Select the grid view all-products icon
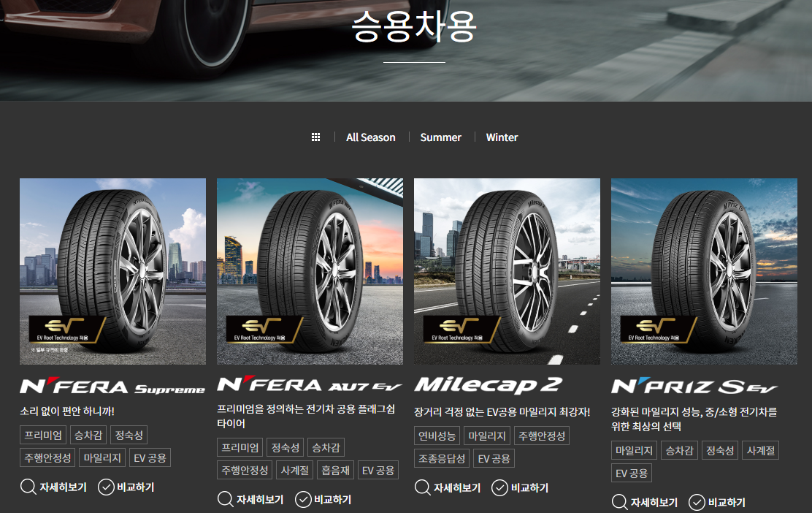Image resolution: width=812 pixels, height=513 pixels. pos(315,137)
